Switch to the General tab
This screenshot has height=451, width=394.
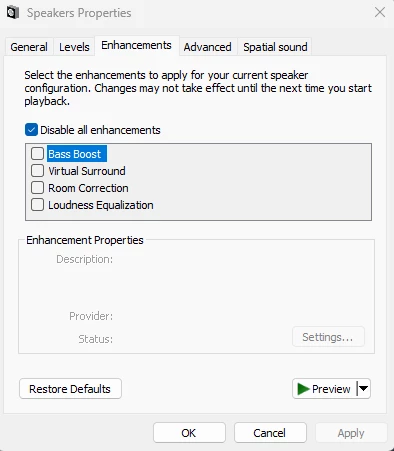pos(29,47)
